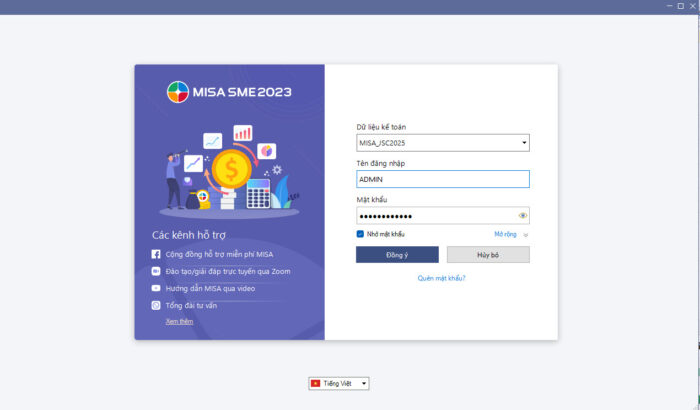The width and height of the screenshot is (700, 410).
Task: Click the Vietnam flag icon
Action: coord(316,383)
